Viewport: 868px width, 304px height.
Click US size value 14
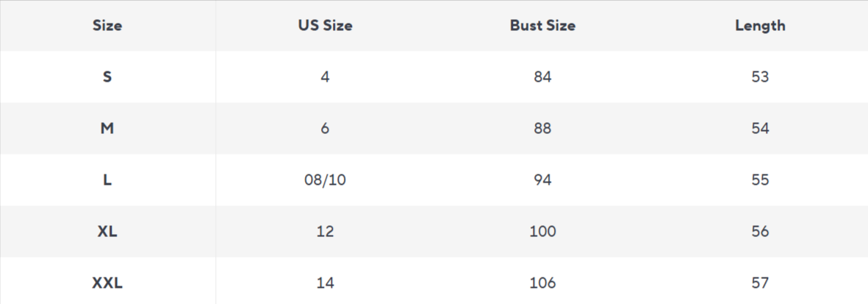click(x=325, y=283)
